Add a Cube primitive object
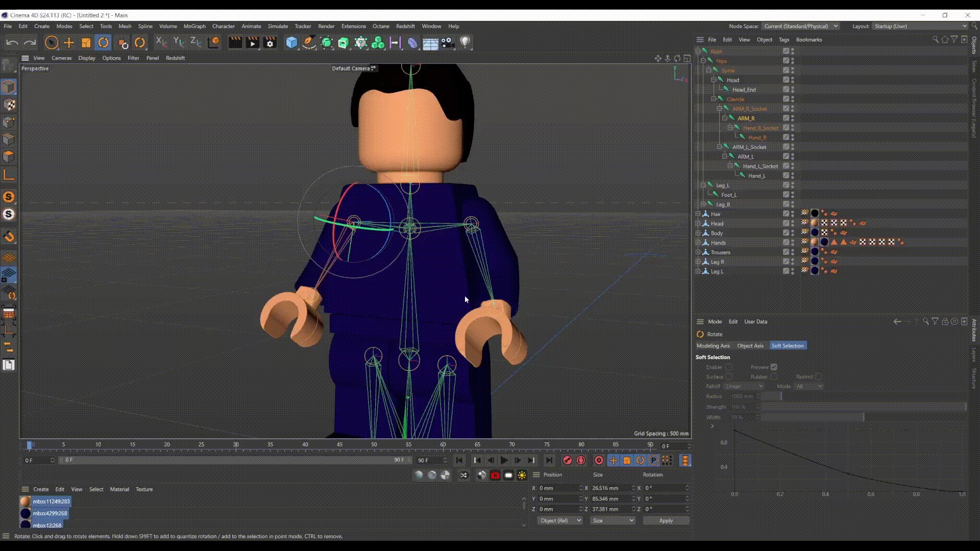The image size is (980, 551). [x=291, y=43]
